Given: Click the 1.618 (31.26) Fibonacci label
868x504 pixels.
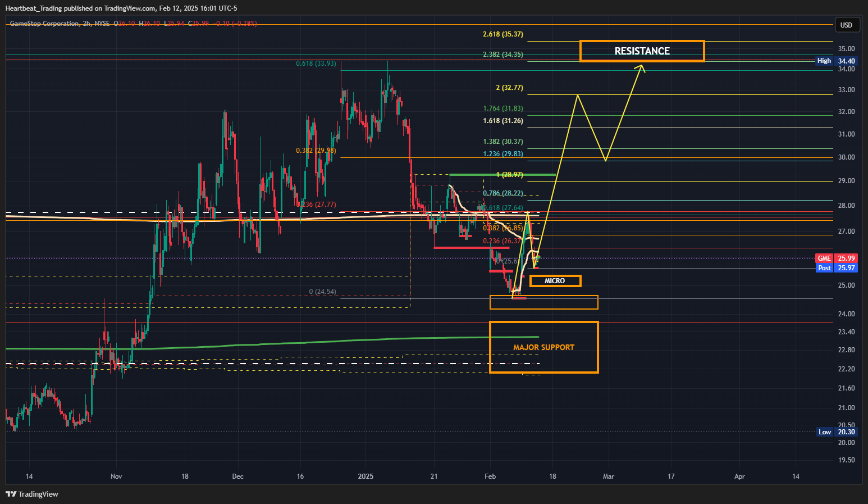Looking at the screenshot, I should pos(503,121).
